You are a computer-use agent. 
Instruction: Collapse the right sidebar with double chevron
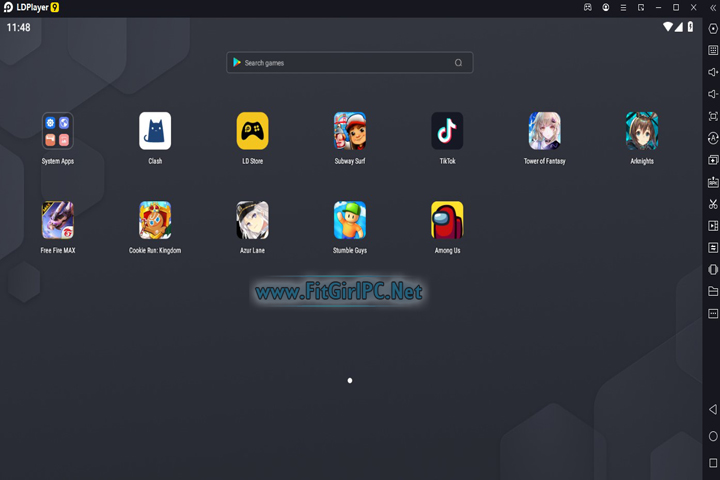pyautogui.click(x=713, y=7)
